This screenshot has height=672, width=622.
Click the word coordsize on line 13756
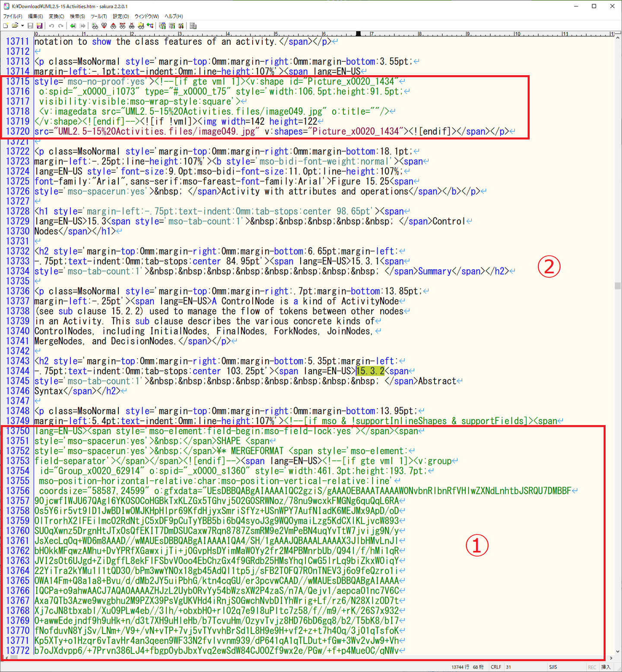[x=61, y=491]
